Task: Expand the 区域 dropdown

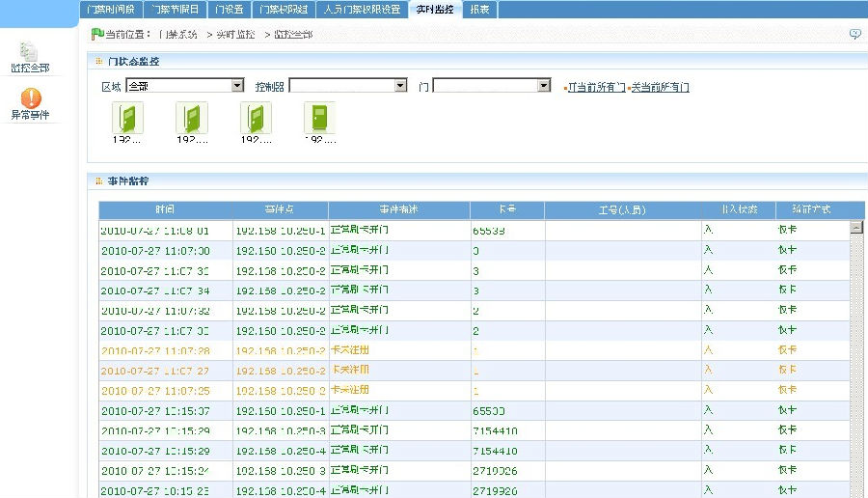Action: pos(237,86)
